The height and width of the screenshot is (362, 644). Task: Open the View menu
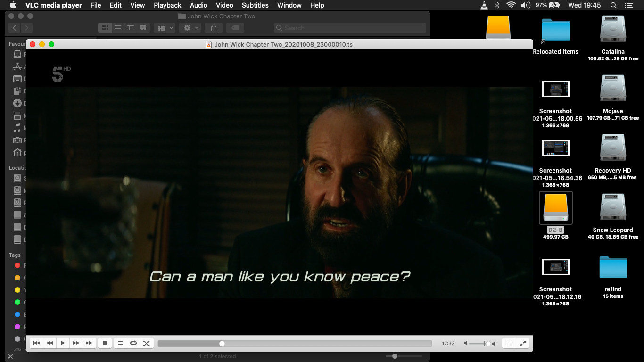pyautogui.click(x=138, y=5)
